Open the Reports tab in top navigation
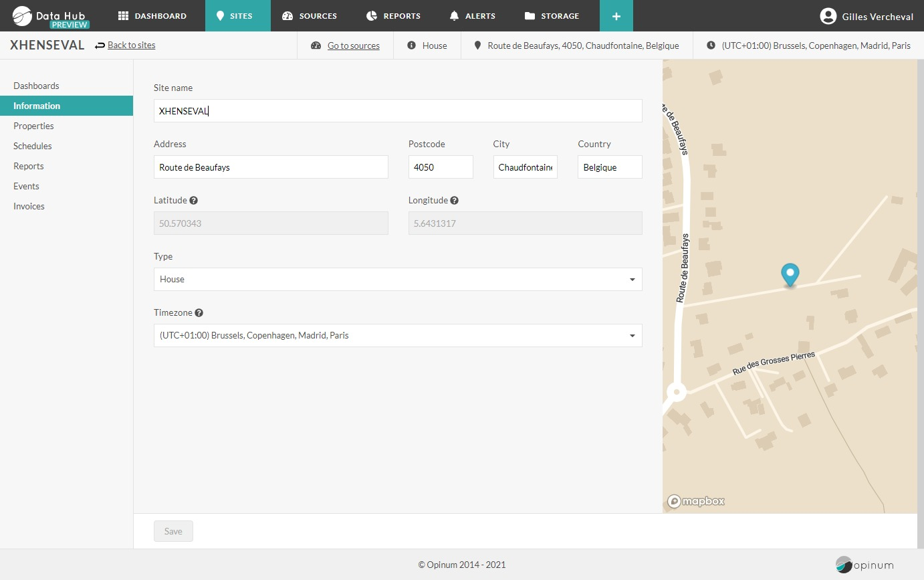Viewport: 924px width, 580px height. point(394,15)
